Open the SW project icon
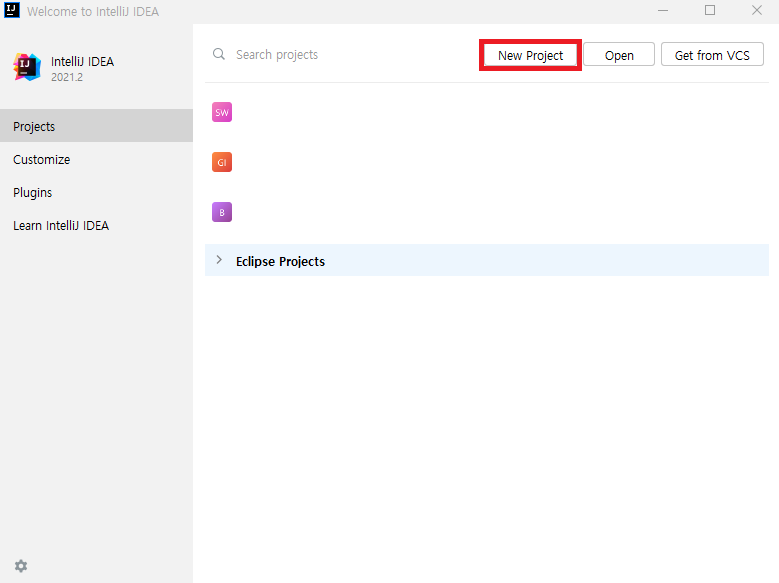The height and width of the screenshot is (583, 779). 222,112
